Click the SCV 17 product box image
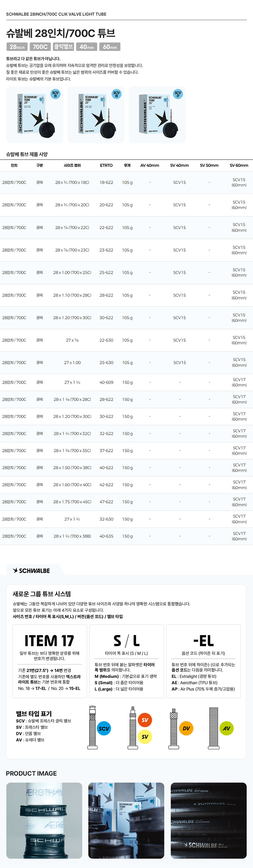 (x=157, y=115)
